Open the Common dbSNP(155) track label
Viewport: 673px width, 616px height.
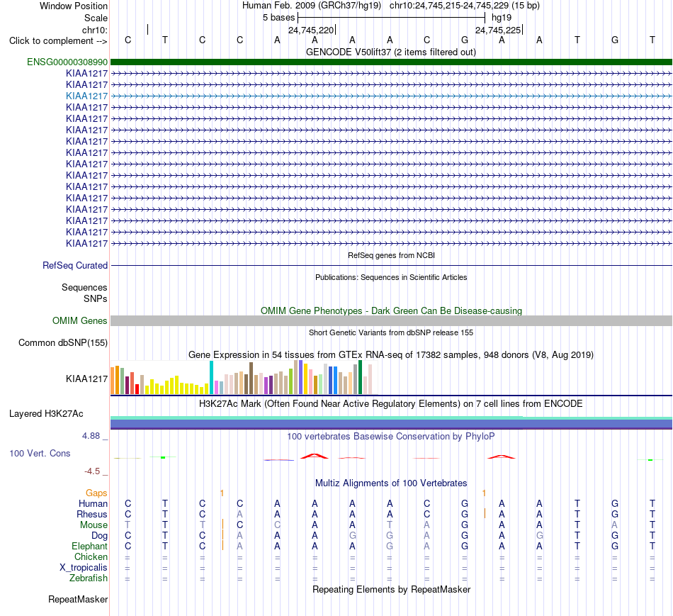(x=63, y=343)
